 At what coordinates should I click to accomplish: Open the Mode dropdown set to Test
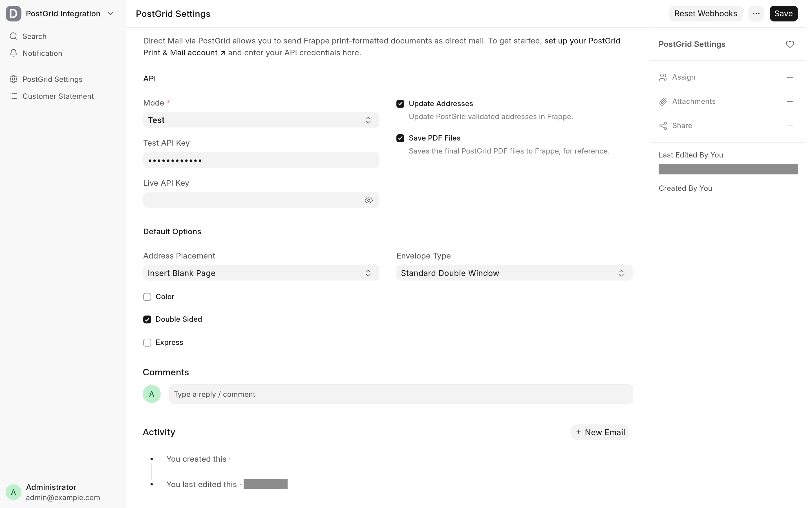coord(261,120)
